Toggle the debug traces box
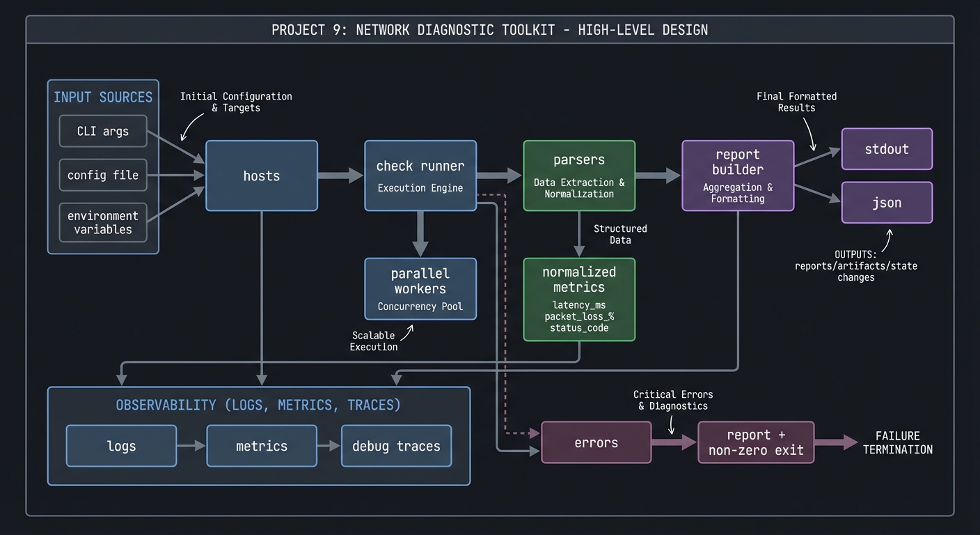 click(395, 446)
